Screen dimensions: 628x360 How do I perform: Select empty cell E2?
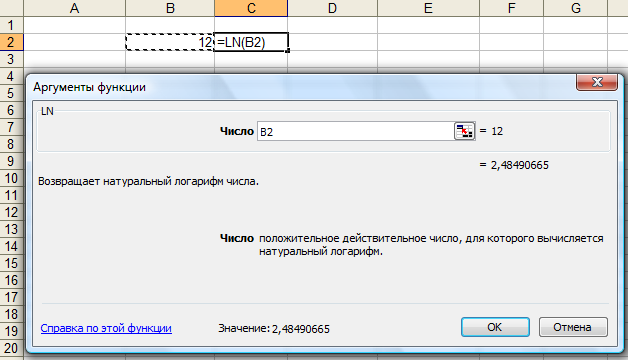(428, 42)
